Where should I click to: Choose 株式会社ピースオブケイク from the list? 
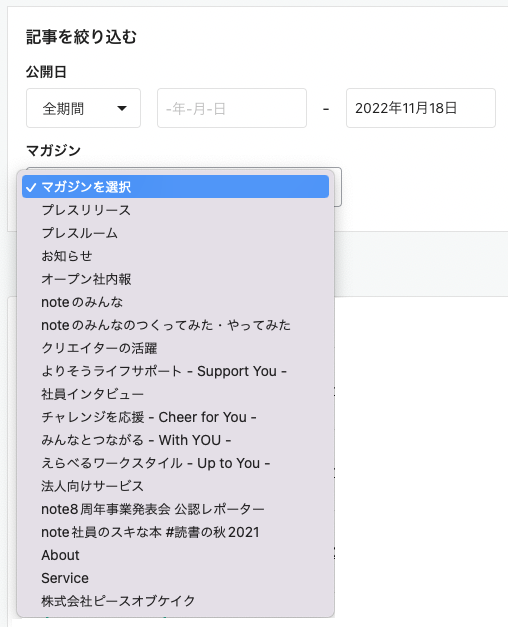[x=175, y=601]
